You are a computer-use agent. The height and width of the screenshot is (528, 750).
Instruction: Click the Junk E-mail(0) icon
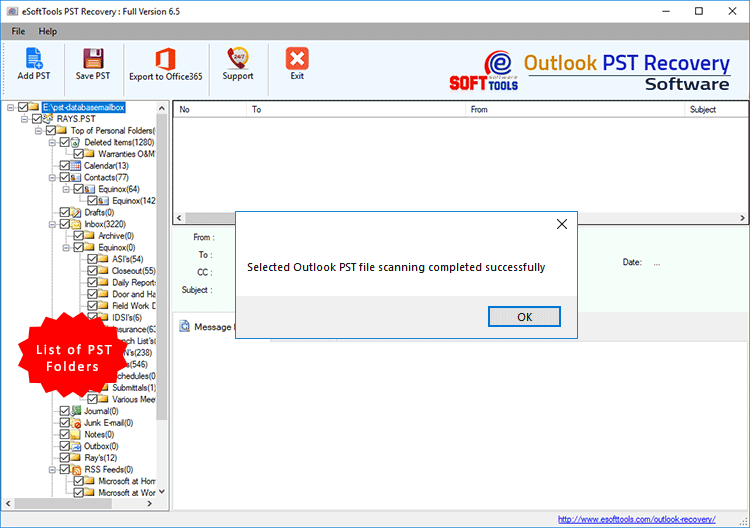click(76, 423)
